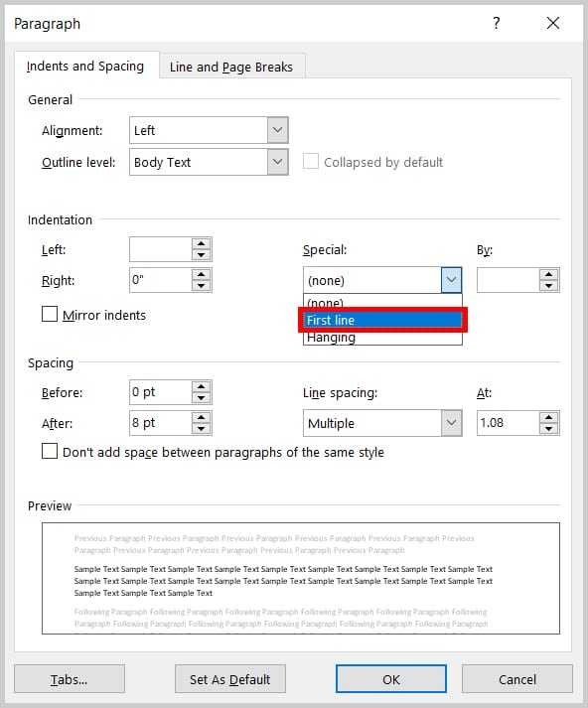Check the Collapsed by default box

coord(310,161)
